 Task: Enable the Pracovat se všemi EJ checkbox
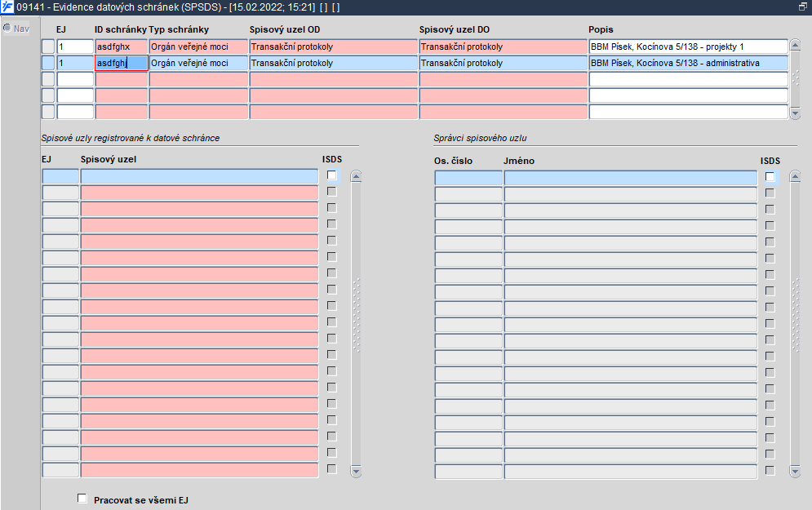pos(82,499)
